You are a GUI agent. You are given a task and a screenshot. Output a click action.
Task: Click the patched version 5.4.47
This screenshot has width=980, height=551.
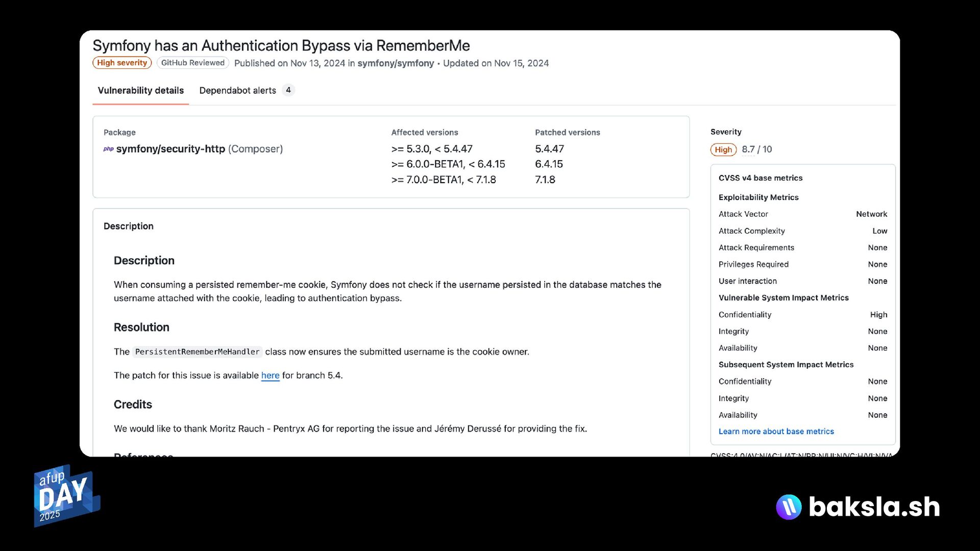(x=549, y=149)
